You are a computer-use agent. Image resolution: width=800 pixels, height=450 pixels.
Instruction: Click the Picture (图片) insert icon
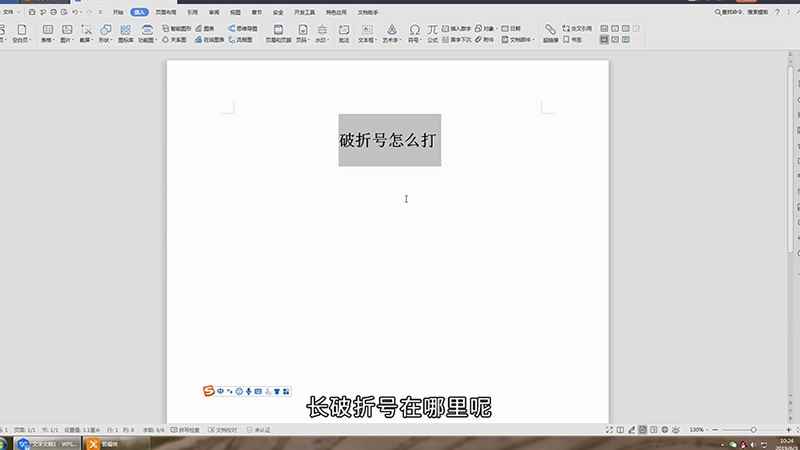click(67, 30)
